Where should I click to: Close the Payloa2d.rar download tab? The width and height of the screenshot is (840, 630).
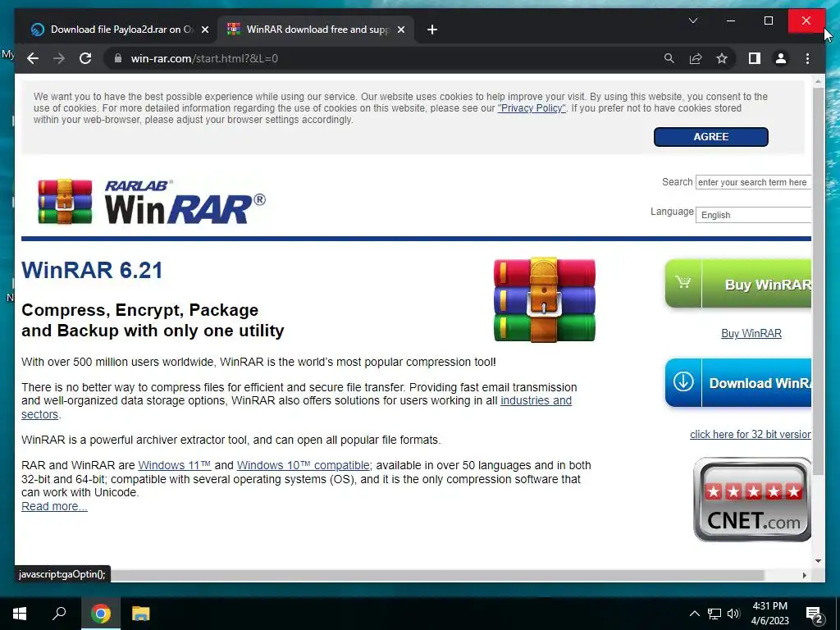tap(204, 30)
